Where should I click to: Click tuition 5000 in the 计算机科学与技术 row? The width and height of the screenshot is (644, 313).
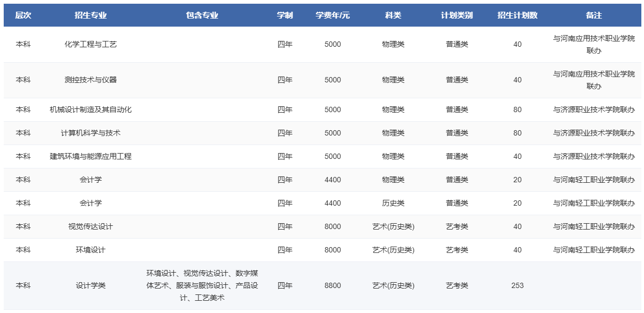pos(333,133)
